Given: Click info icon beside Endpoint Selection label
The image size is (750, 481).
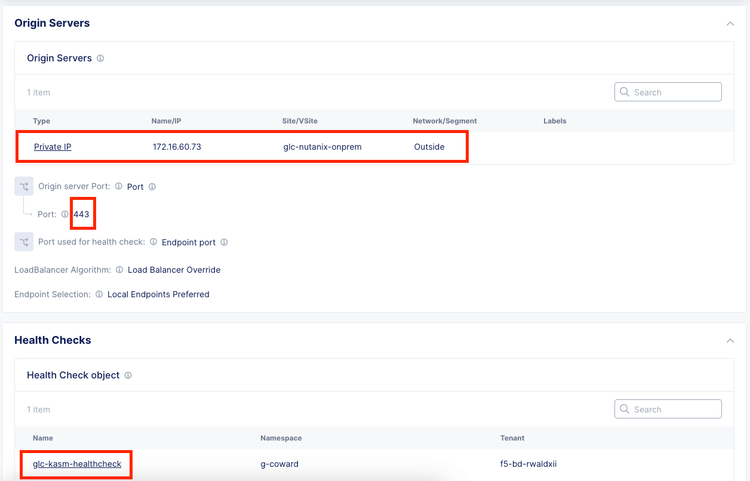Looking at the screenshot, I should point(98,294).
